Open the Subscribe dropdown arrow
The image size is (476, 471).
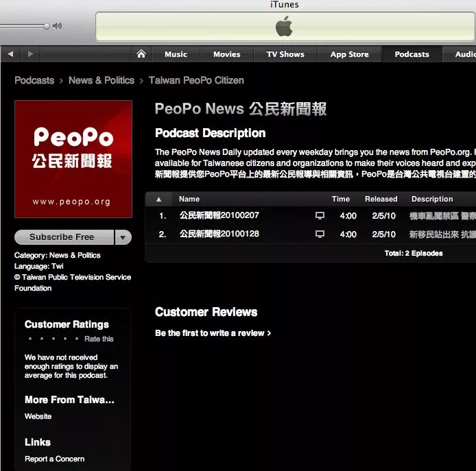coord(123,237)
